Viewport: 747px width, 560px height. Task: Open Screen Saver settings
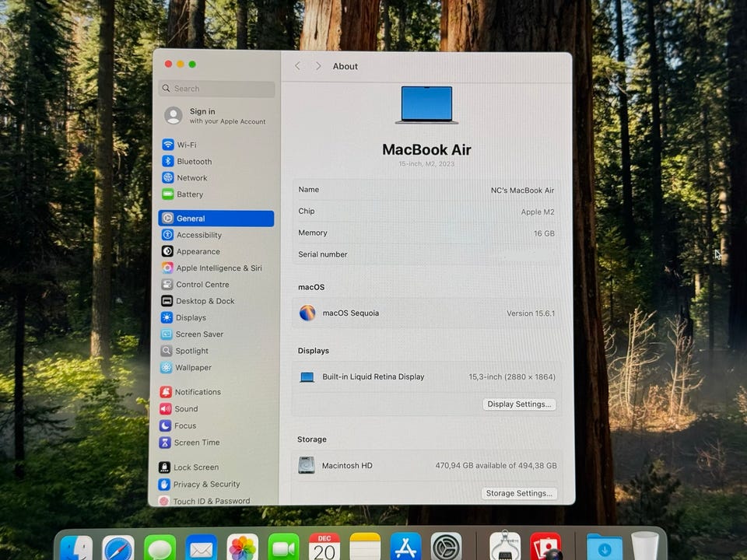[192, 334]
